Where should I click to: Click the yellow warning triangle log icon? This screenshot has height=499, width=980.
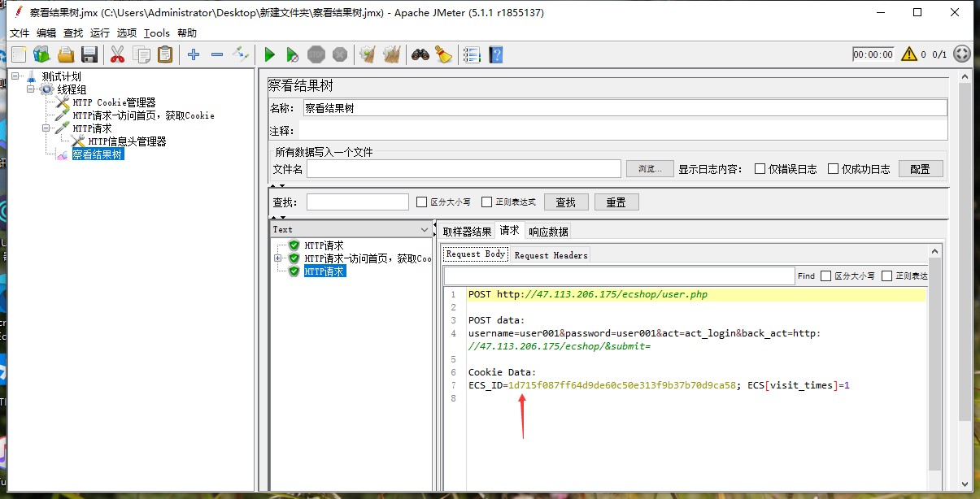coord(908,54)
